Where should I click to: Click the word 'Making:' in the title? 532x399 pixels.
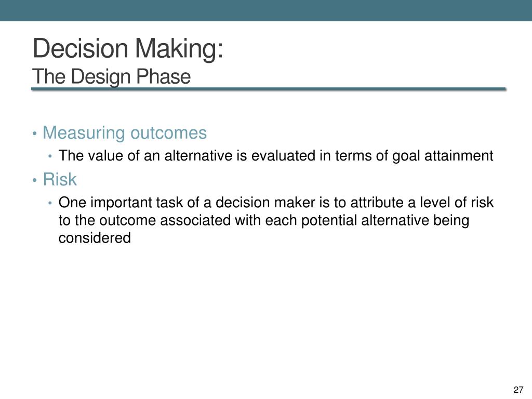[x=179, y=49]
